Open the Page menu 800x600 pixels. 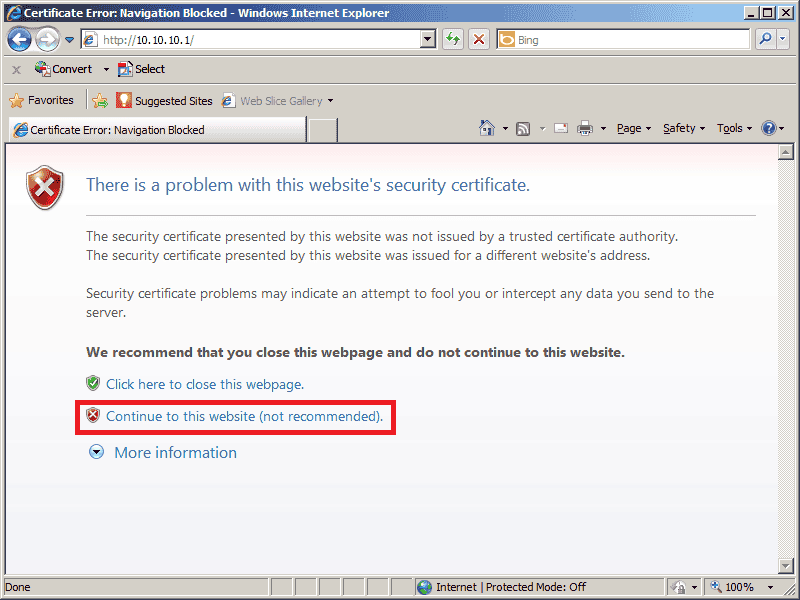point(634,128)
